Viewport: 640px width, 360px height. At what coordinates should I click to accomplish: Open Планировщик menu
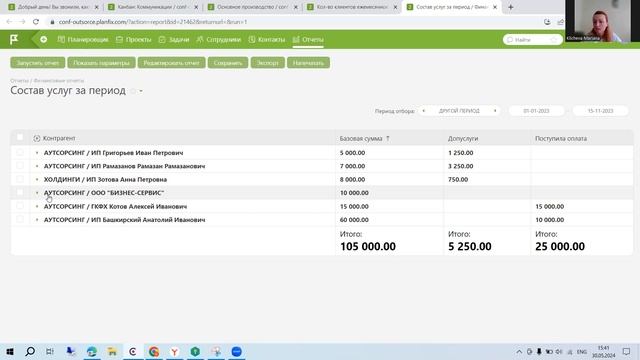coord(83,40)
